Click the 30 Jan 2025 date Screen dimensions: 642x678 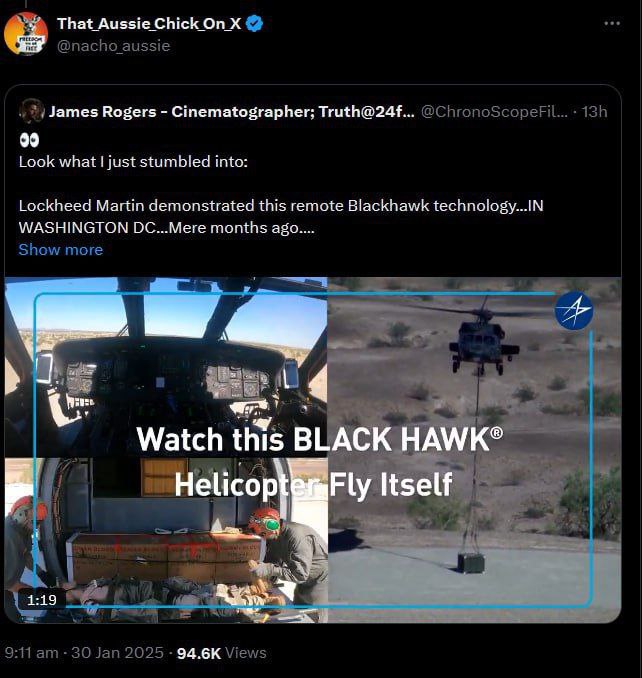117,652
